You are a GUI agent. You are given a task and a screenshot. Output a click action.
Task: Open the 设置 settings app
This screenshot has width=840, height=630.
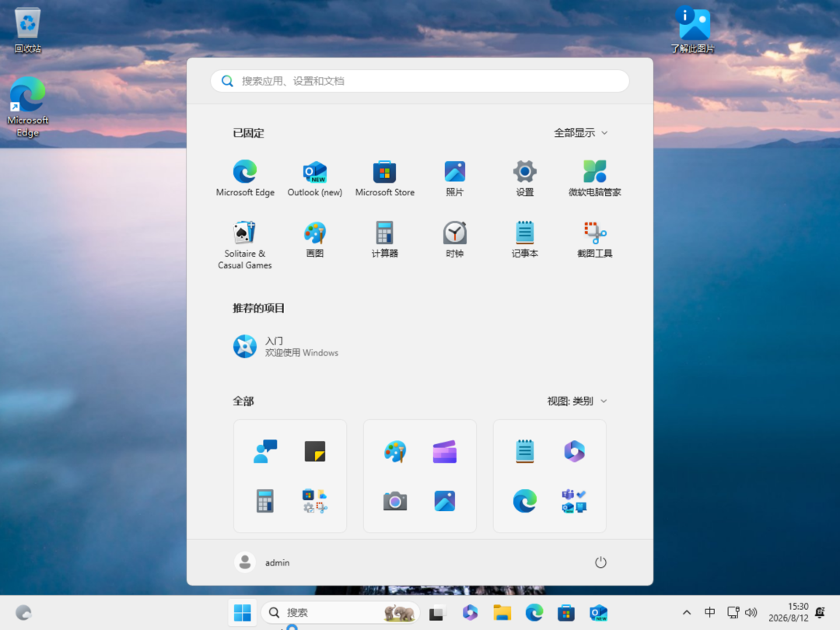pyautogui.click(x=524, y=179)
